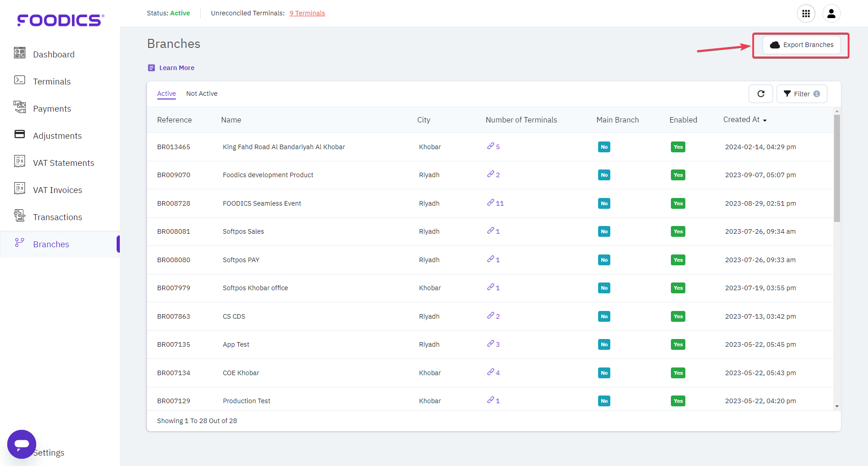Open the Filter dropdown

(x=802, y=94)
